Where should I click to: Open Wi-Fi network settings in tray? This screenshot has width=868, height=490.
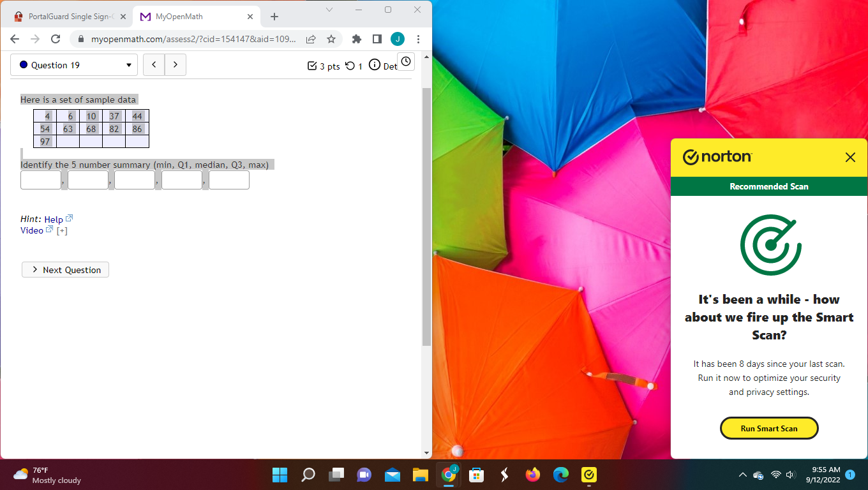[776, 475]
